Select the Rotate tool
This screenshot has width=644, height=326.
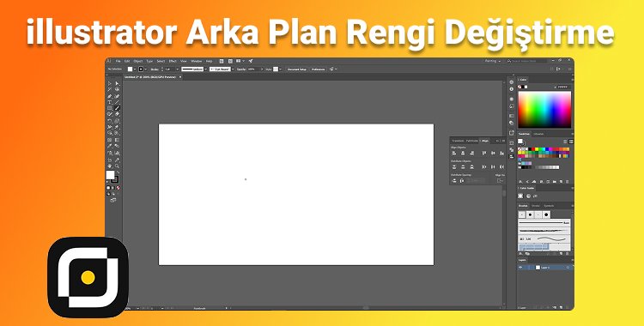[110, 121]
